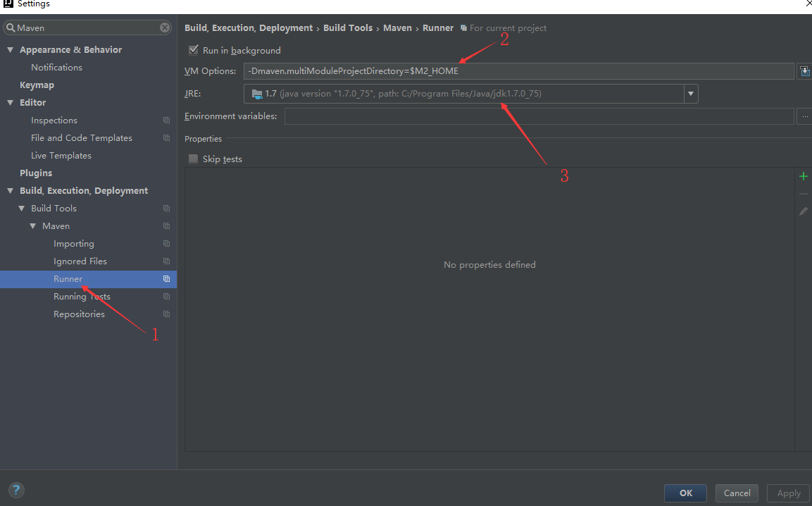812x506 pixels.
Task: Click the search magnifier icon
Action: click(11, 27)
